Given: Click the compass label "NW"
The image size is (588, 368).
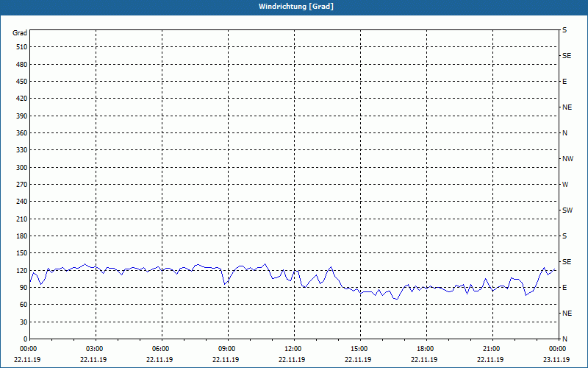Looking at the screenshot, I should pos(567,159).
